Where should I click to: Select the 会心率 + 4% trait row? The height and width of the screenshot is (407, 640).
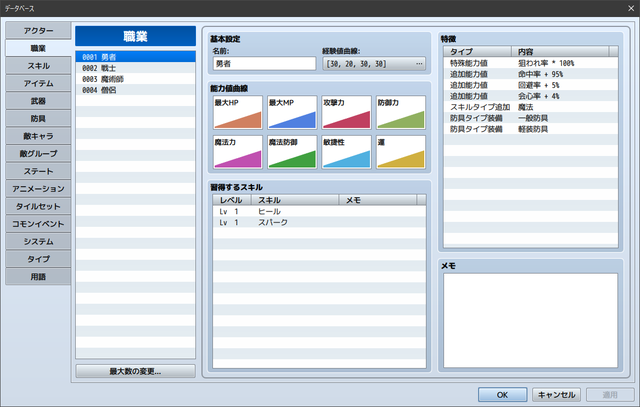point(531,96)
